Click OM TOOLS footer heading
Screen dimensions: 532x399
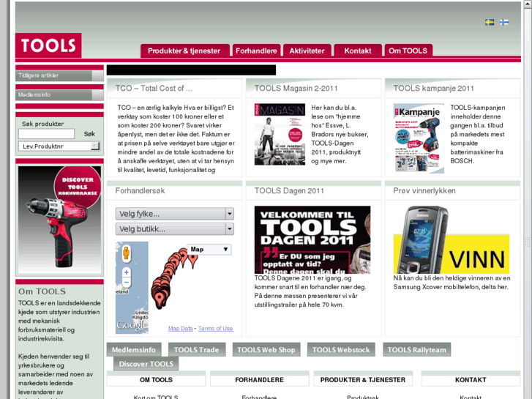[x=156, y=380]
